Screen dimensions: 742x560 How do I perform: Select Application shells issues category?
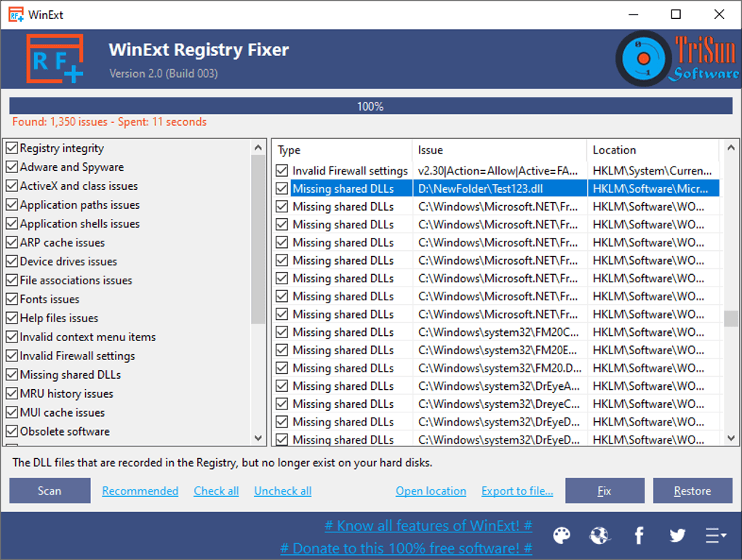[79, 224]
